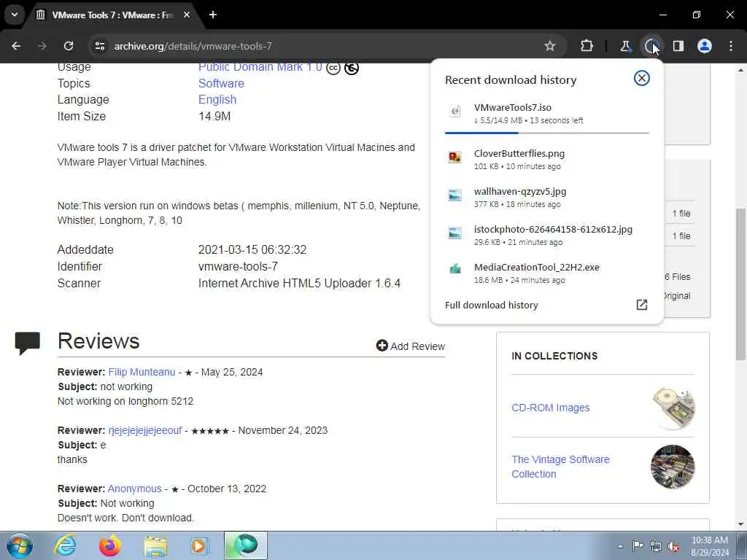This screenshot has height=560, width=747.
Task: Click the browser forward arrow
Action: 42,46
